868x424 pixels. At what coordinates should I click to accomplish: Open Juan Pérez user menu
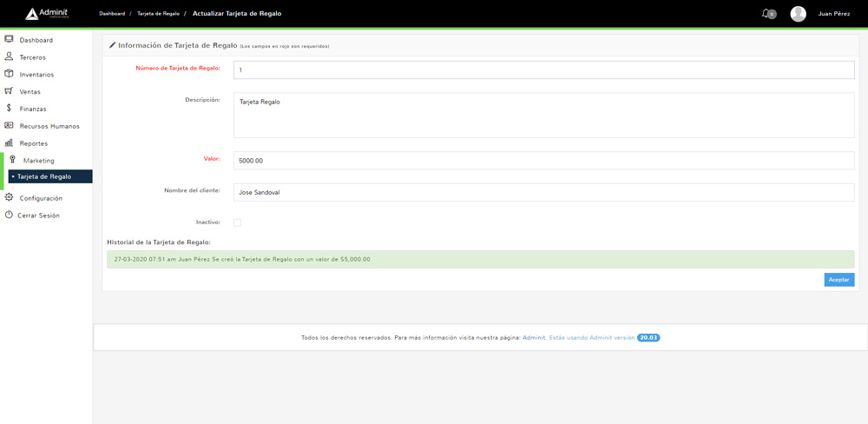coord(833,14)
